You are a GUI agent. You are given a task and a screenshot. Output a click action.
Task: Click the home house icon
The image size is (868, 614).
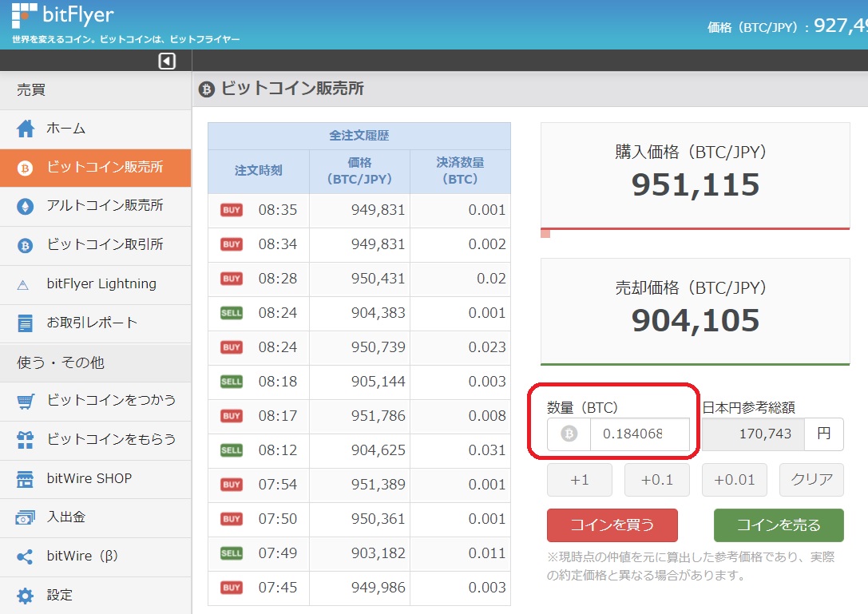point(25,129)
